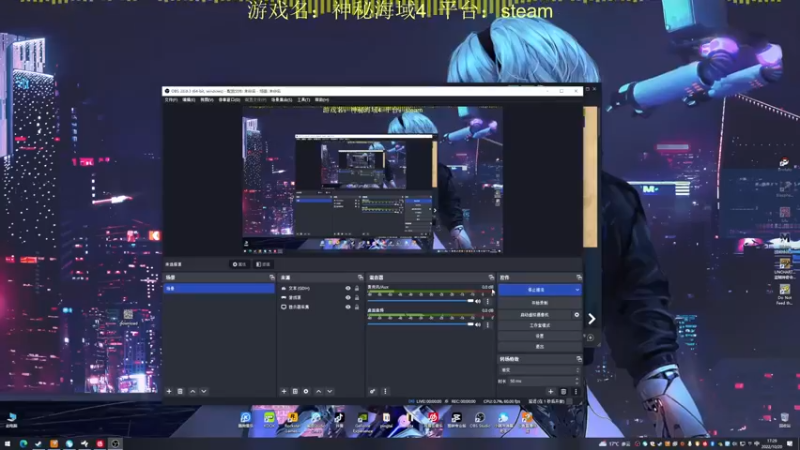The width and height of the screenshot is (800, 450).
Task: Open the 工具(T) Tools menu
Action: (304, 99)
